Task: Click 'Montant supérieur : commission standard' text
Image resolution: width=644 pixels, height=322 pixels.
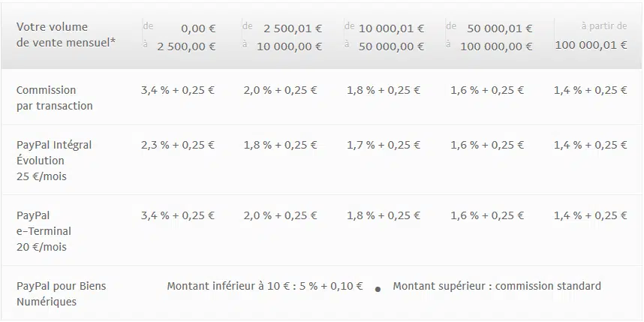Action: [497, 286]
